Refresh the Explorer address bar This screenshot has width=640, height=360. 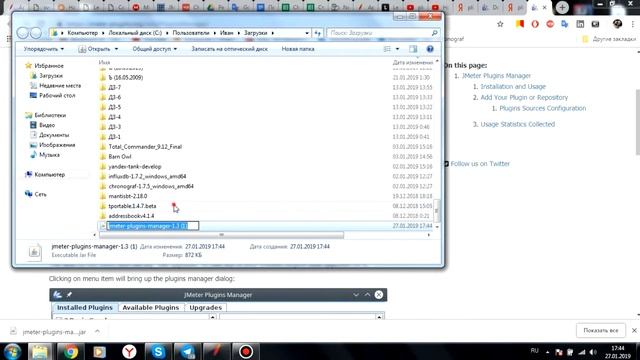tap(318, 33)
